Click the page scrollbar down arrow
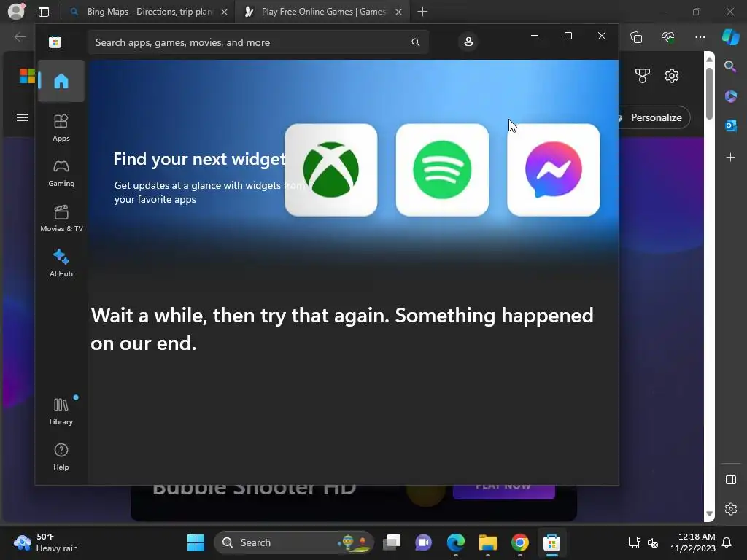Image resolution: width=747 pixels, height=560 pixels. click(x=709, y=514)
